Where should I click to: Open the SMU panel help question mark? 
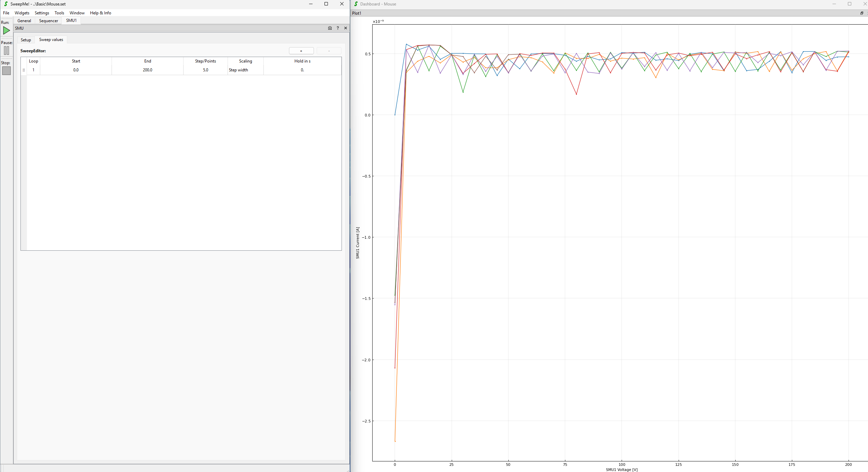[x=338, y=28]
